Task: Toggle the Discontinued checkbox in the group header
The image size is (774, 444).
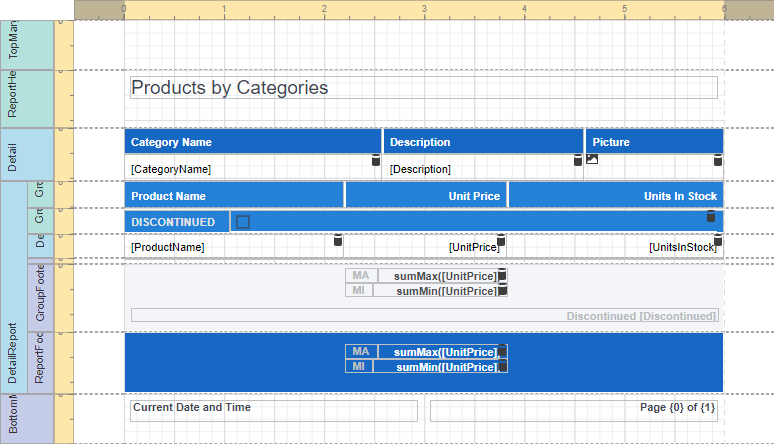Action: [x=243, y=222]
